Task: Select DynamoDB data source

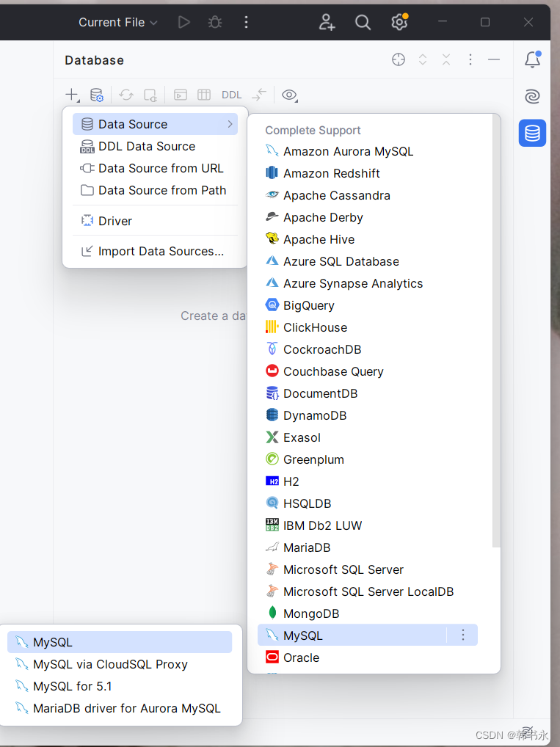Action: pyautogui.click(x=368, y=415)
